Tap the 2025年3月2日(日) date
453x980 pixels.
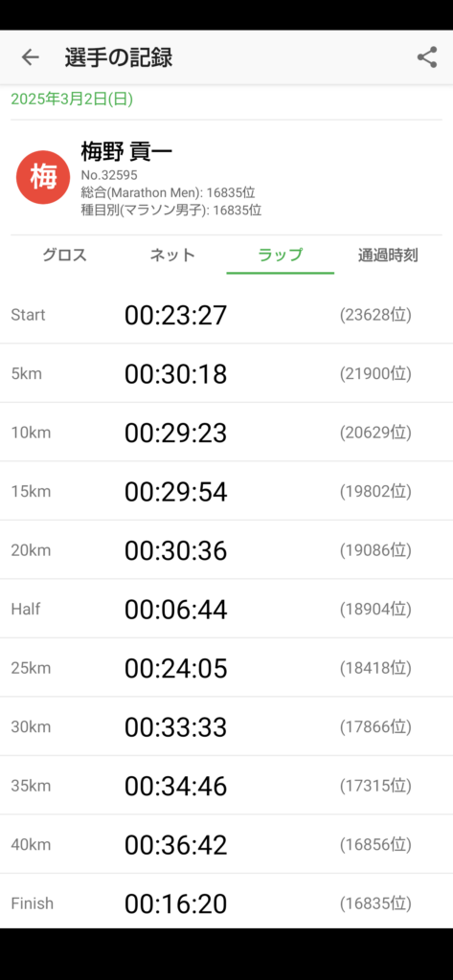tap(72, 99)
